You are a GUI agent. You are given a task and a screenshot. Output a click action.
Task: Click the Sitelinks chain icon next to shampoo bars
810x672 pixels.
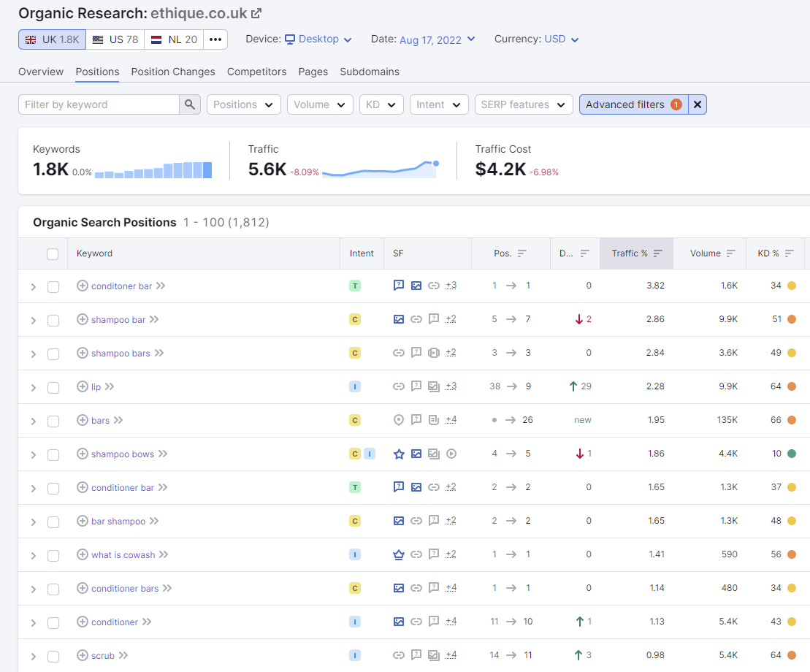399,353
